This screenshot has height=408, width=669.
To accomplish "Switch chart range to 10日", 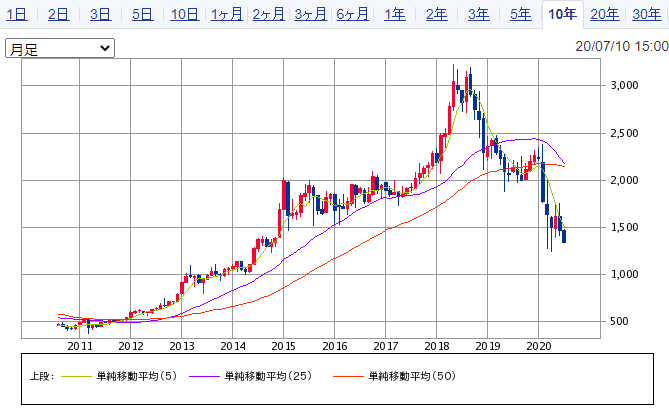I will pos(184,15).
